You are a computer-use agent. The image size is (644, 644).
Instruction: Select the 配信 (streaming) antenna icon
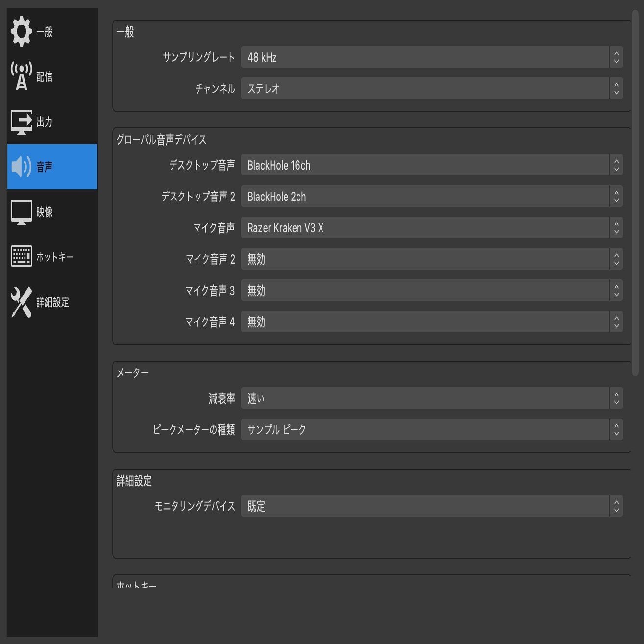[x=21, y=76]
